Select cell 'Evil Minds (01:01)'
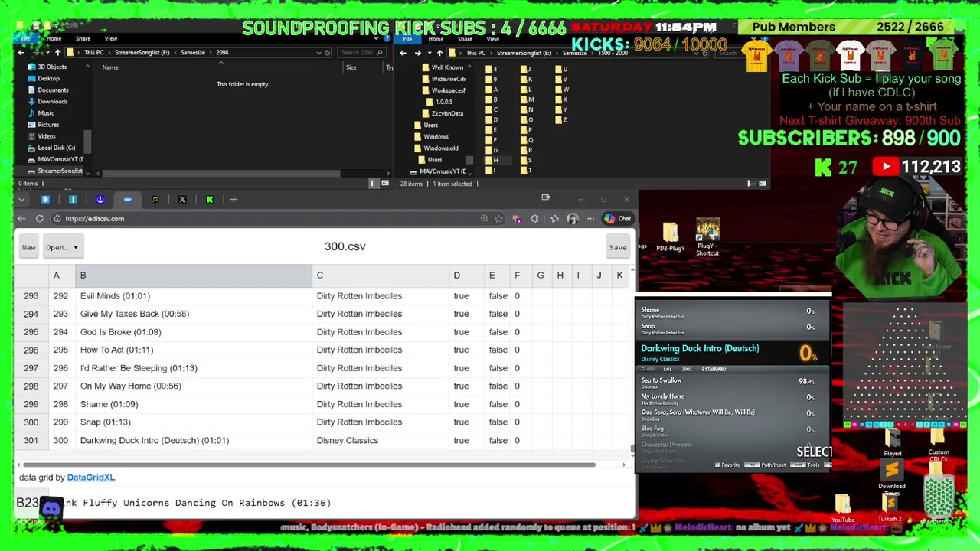Screen dimensions: 980x551 click(194, 296)
